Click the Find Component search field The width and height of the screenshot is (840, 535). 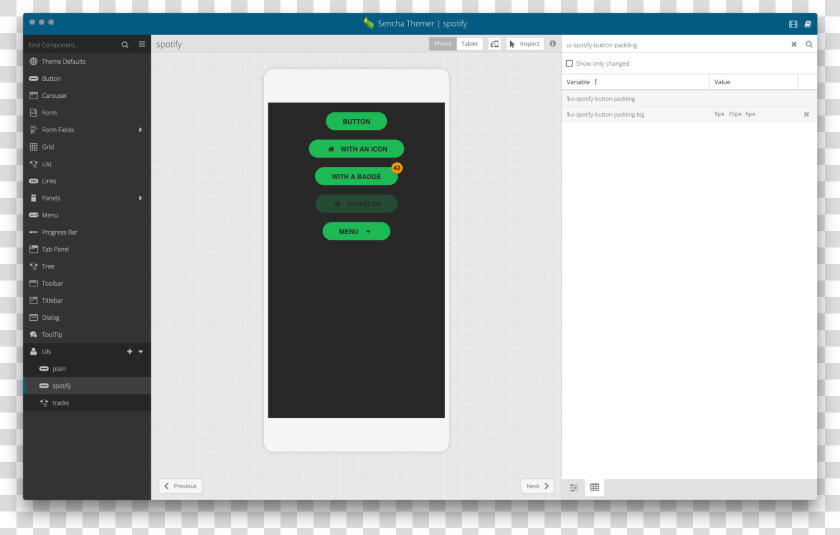[x=72, y=45]
